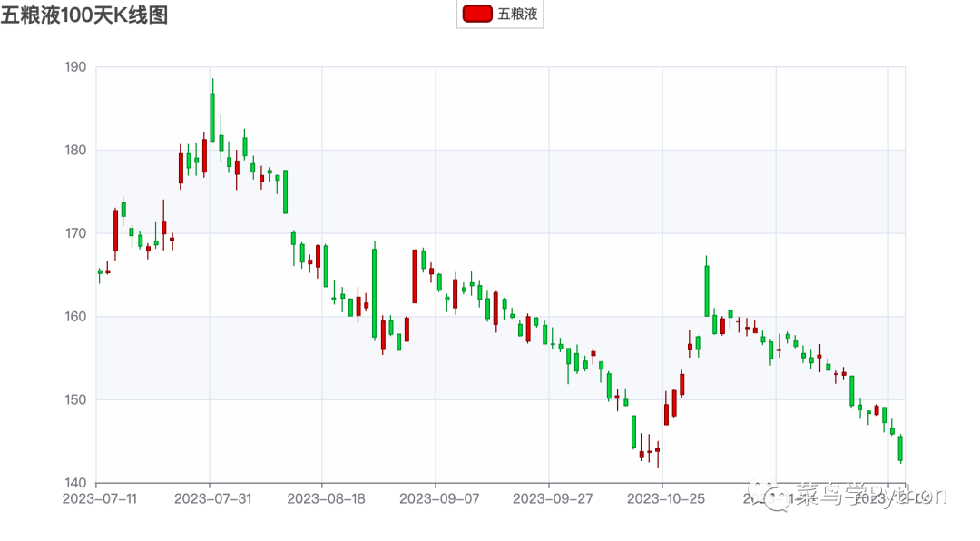Viewport: 980px width, 541px height.
Task: Click the 190 y-axis label
Action: 75,67
